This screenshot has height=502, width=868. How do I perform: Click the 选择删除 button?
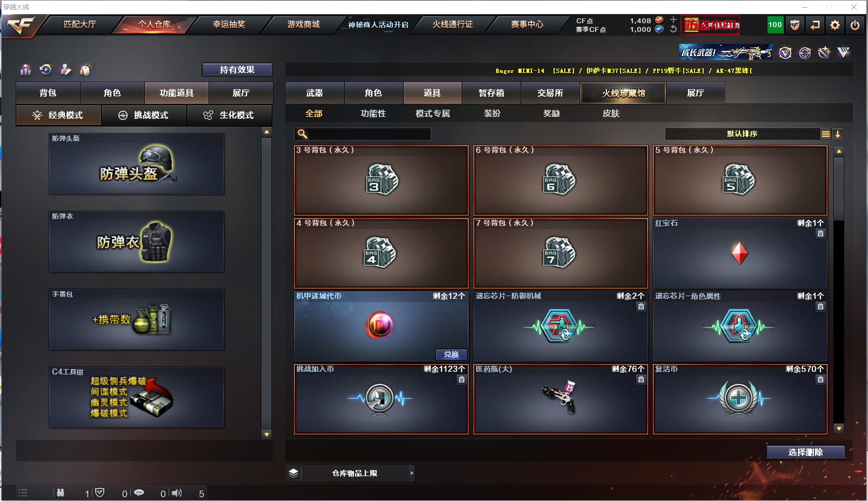[805, 452]
